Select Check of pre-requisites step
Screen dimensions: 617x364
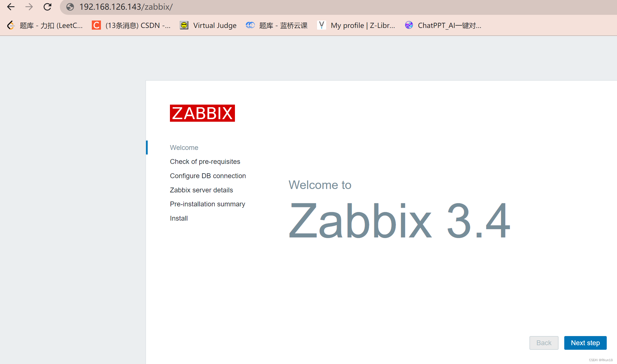[x=205, y=162]
